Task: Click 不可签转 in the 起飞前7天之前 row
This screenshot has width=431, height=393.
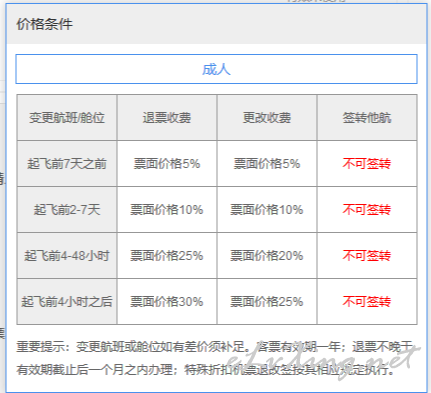Action: [367, 164]
